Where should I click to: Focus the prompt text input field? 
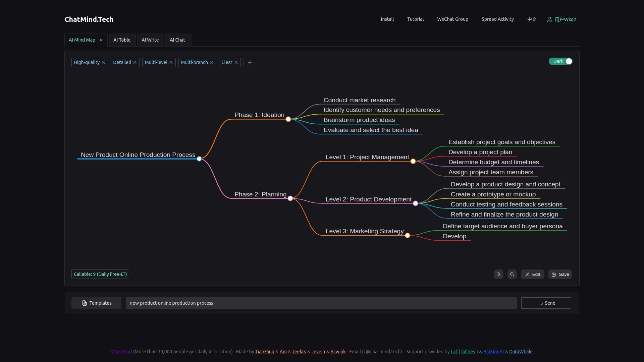click(x=321, y=303)
